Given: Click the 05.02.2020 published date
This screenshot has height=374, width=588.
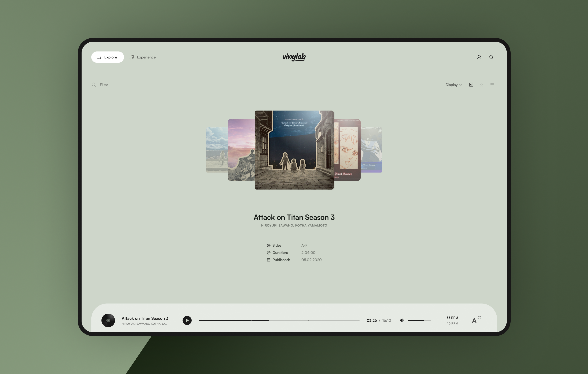Looking at the screenshot, I should pos(311,260).
